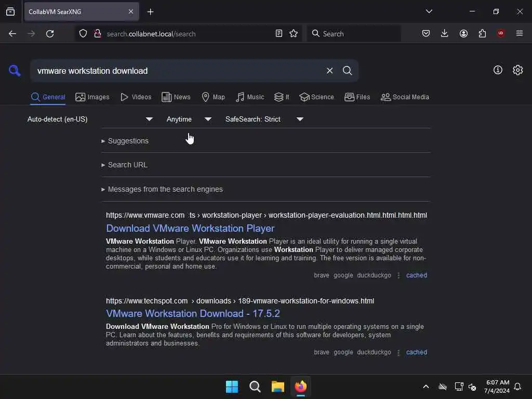Open 'Download VMware Workstation Player' result
Screen dimensions: 532x399
click(190, 229)
